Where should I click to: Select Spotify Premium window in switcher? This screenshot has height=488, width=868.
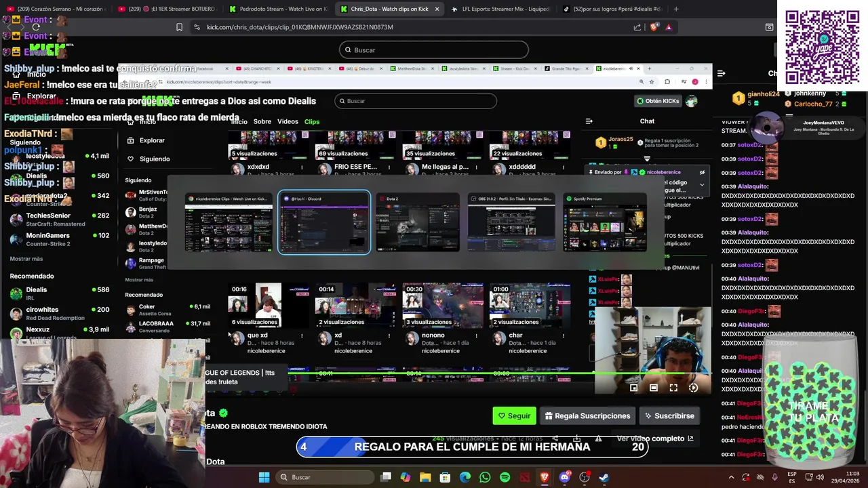coord(605,222)
